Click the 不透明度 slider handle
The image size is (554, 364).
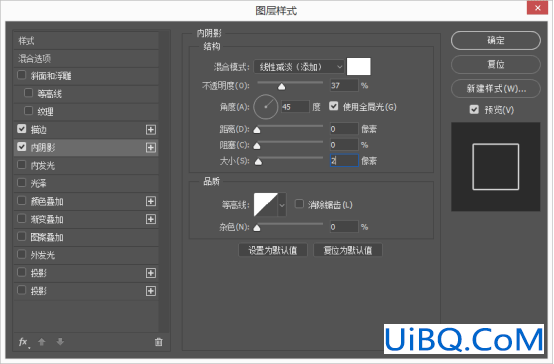click(281, 87)
